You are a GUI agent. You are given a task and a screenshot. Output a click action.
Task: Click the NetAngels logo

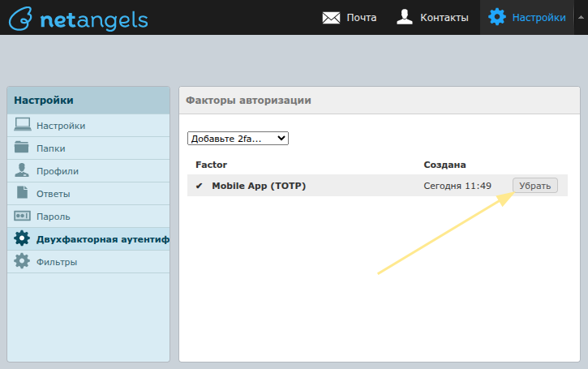point(77,18)
